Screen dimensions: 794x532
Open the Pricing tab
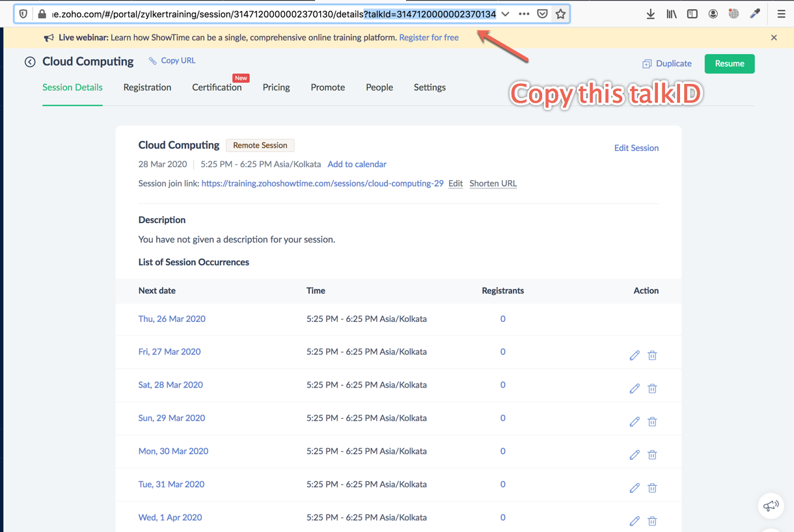click(277, 87)
